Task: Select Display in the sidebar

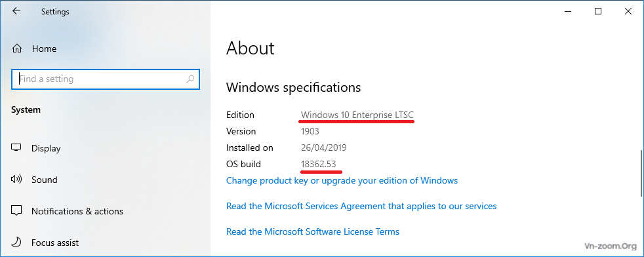Action: 46,148
